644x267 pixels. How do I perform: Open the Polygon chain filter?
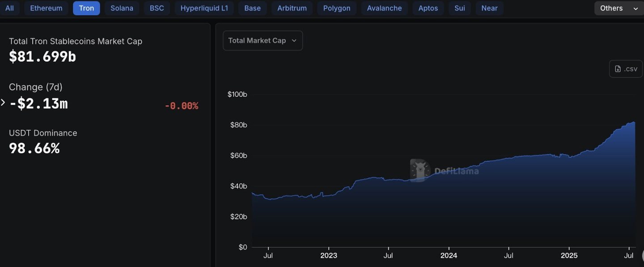tap(337, 8)
